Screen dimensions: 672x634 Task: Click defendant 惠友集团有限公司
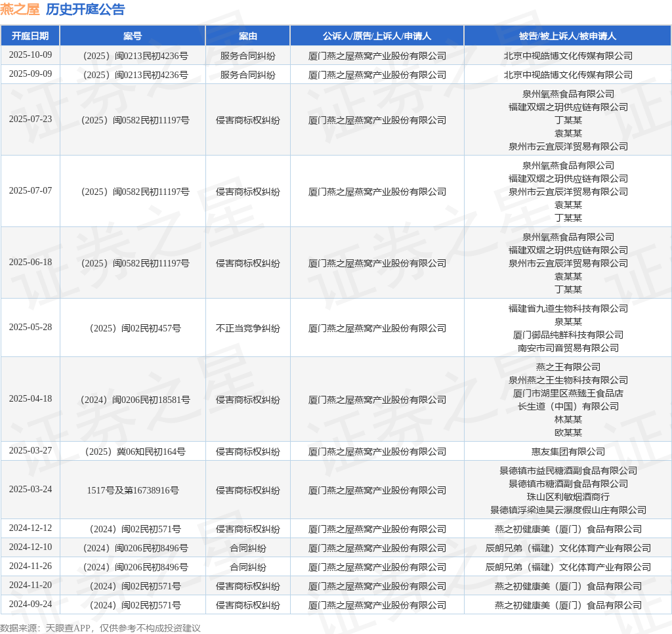pos(568,452)
